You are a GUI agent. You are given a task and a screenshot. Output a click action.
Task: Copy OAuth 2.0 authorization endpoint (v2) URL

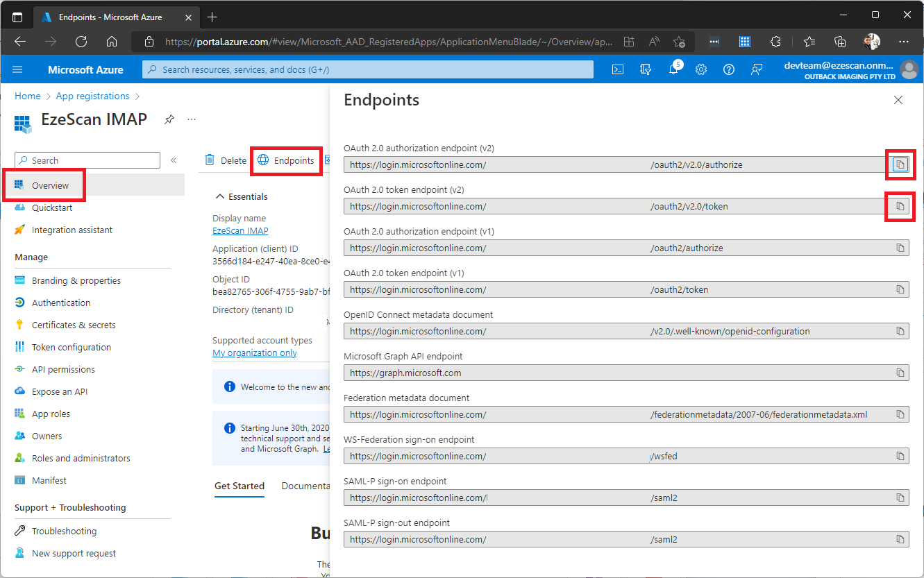[900, 164]
